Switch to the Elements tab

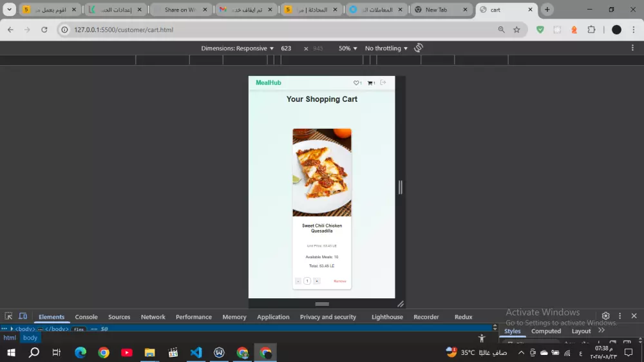pos(52,317)
